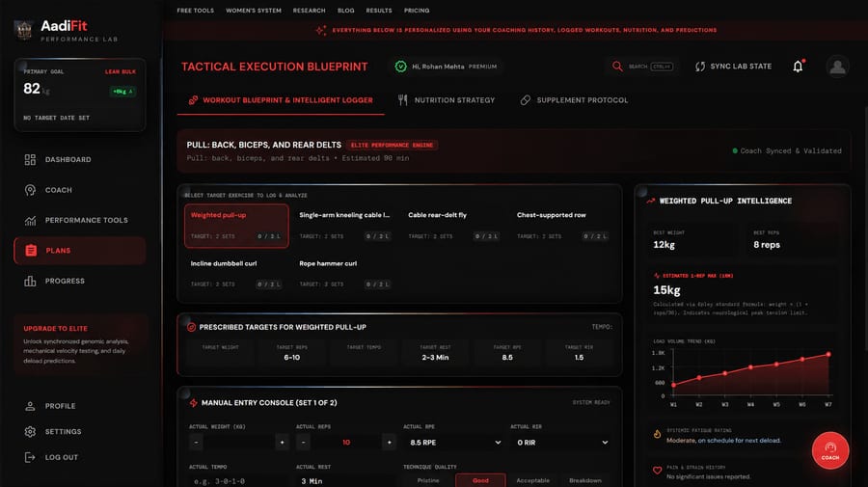
Task: Click the Actual Tempo input field
Action: [x=238, y=481]
